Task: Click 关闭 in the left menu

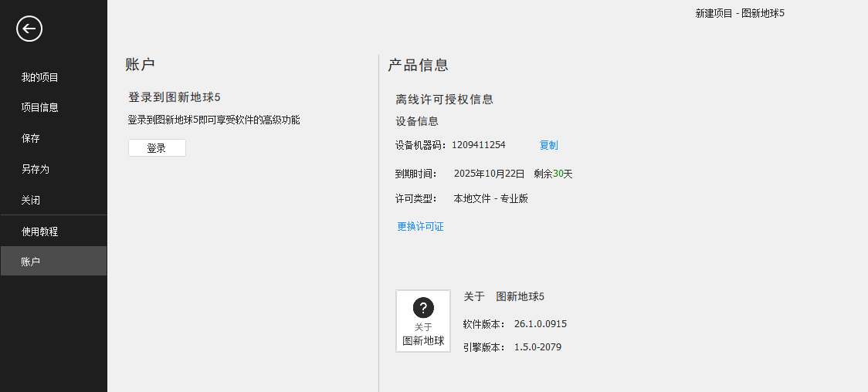Action: [x=31, y=200]
